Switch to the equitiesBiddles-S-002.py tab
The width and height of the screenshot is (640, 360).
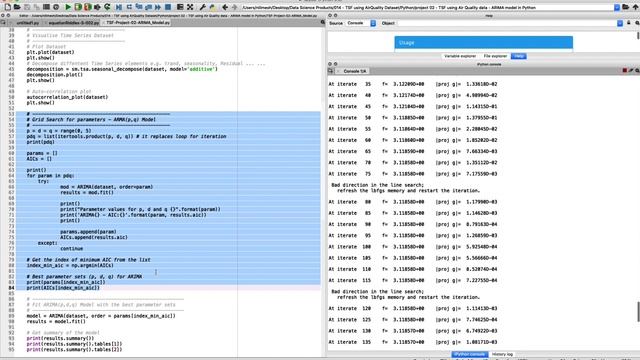(73, 23)
